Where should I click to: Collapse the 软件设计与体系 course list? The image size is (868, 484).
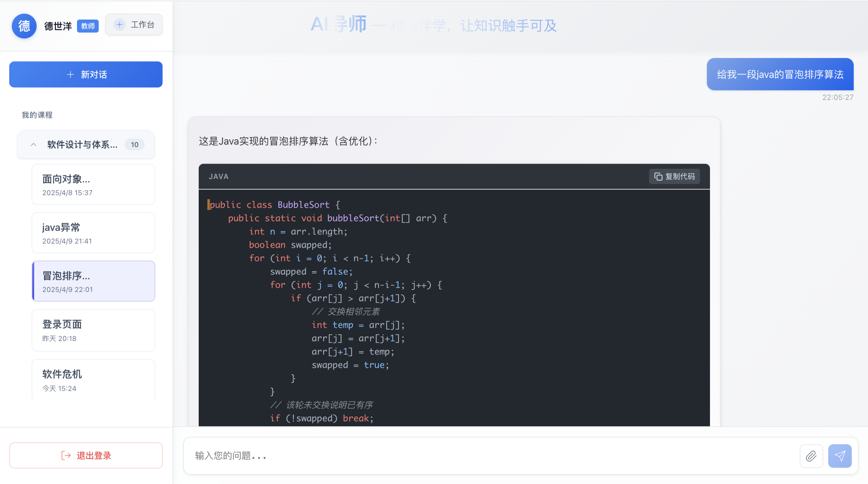coord(33,144)
